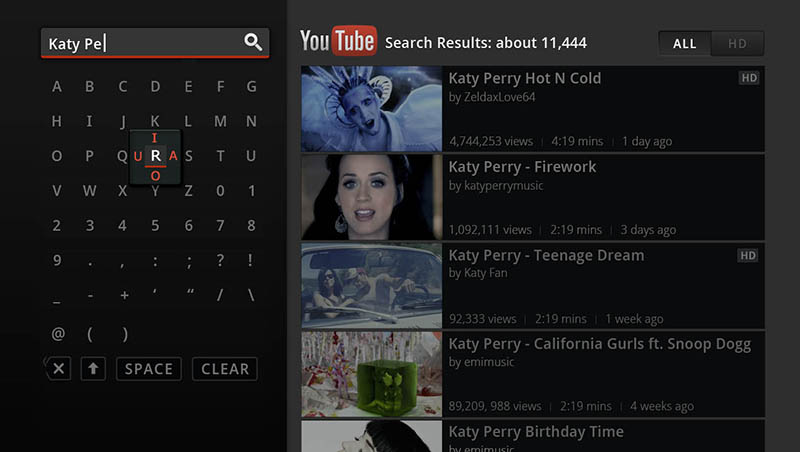Open Katy Perry Hot N Cold thumbnail

click(371, 109)
